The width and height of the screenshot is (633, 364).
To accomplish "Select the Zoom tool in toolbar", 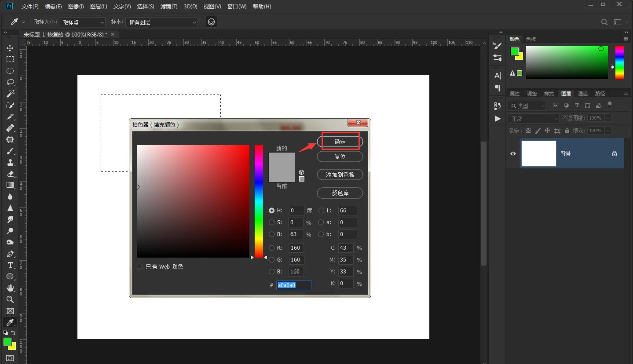I will (10, 299).
